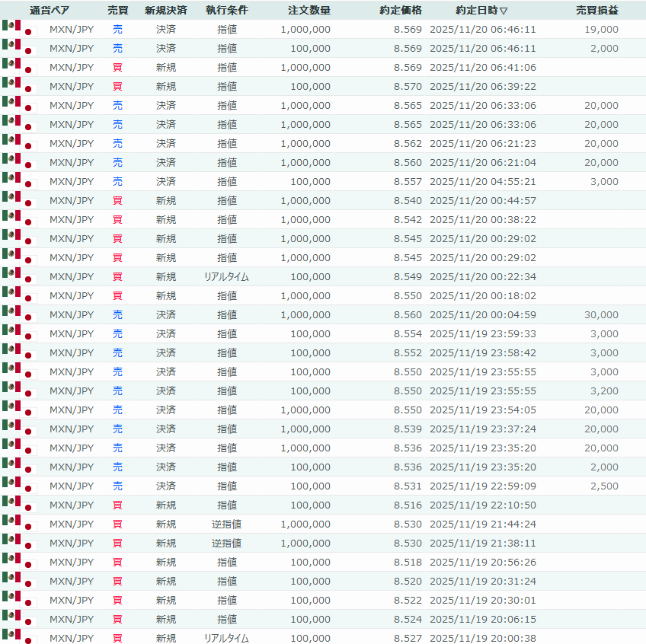The image size is (646, 644).
Task: Click the blue 売 in the 3,200 profit row
Action: [117, 391]
